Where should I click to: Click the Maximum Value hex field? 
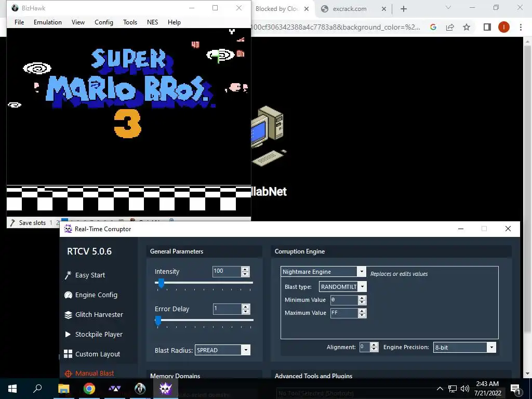[x=344, y=313]
